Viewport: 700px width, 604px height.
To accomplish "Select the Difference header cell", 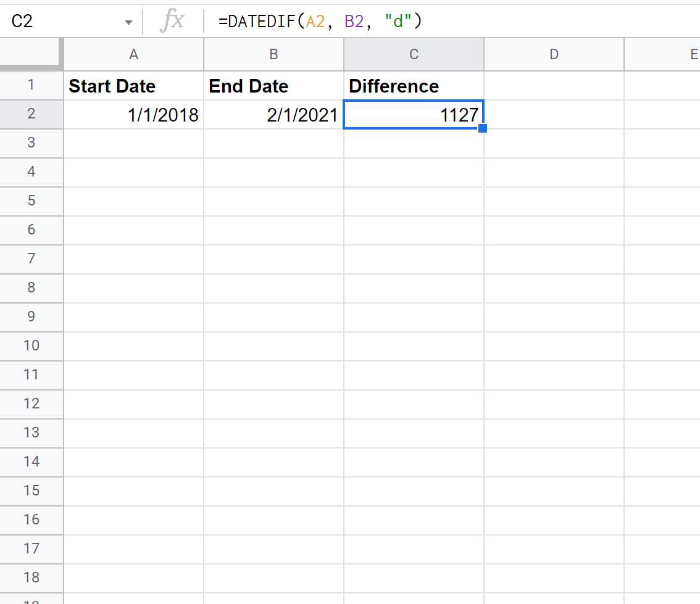I will point(414,86).
